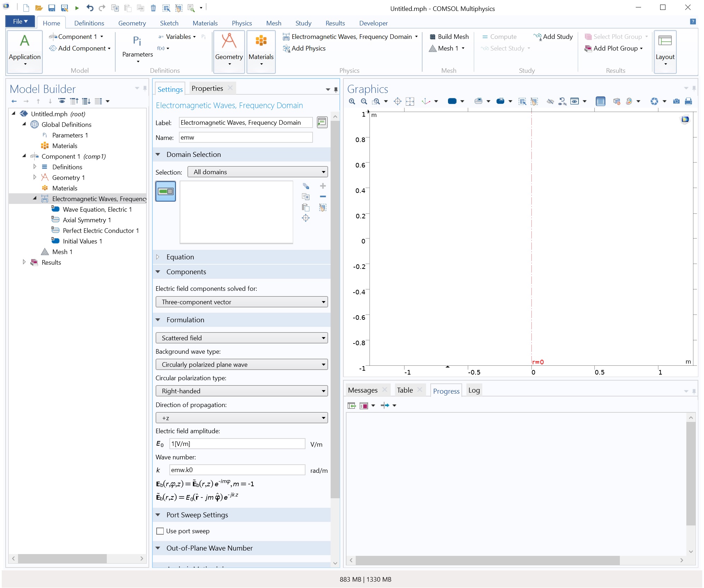Open the scene light color palette icon
Screen dimensions: 704x588
[x=629, y=101]
